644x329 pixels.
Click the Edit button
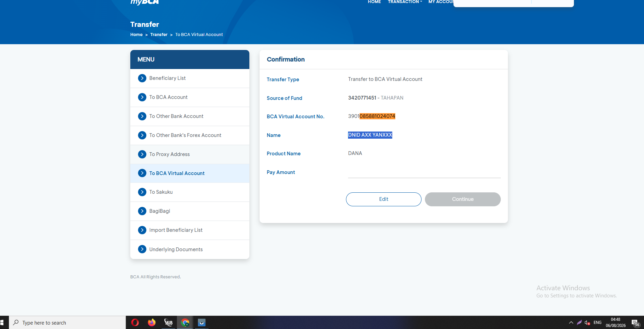[384, 199]
